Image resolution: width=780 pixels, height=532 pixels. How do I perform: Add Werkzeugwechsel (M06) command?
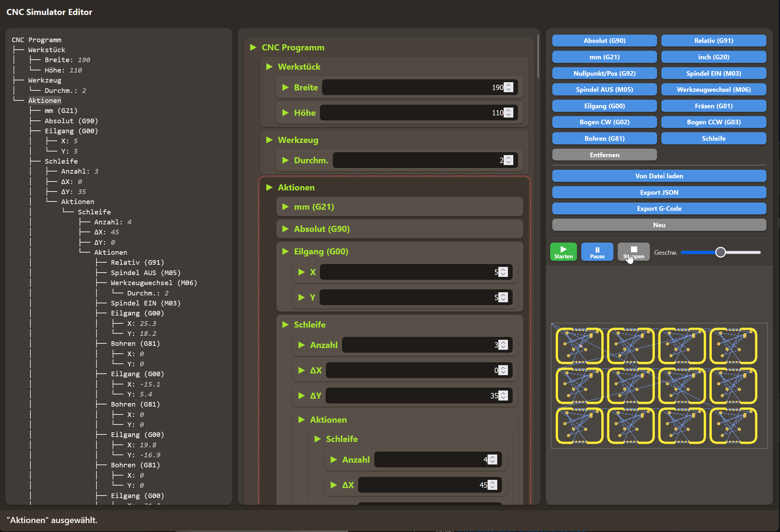pos(714,89)
